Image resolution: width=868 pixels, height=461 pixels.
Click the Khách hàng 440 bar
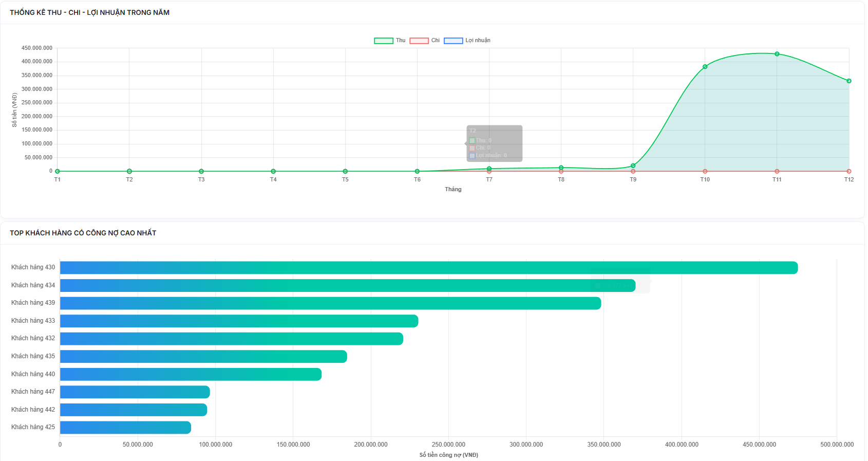[191, 375]
